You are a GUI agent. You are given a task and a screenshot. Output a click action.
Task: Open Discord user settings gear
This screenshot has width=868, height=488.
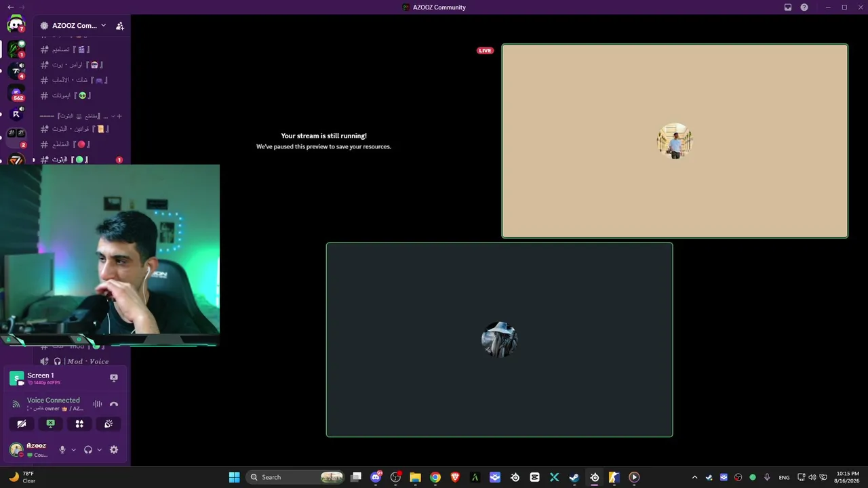coord(114,449)
